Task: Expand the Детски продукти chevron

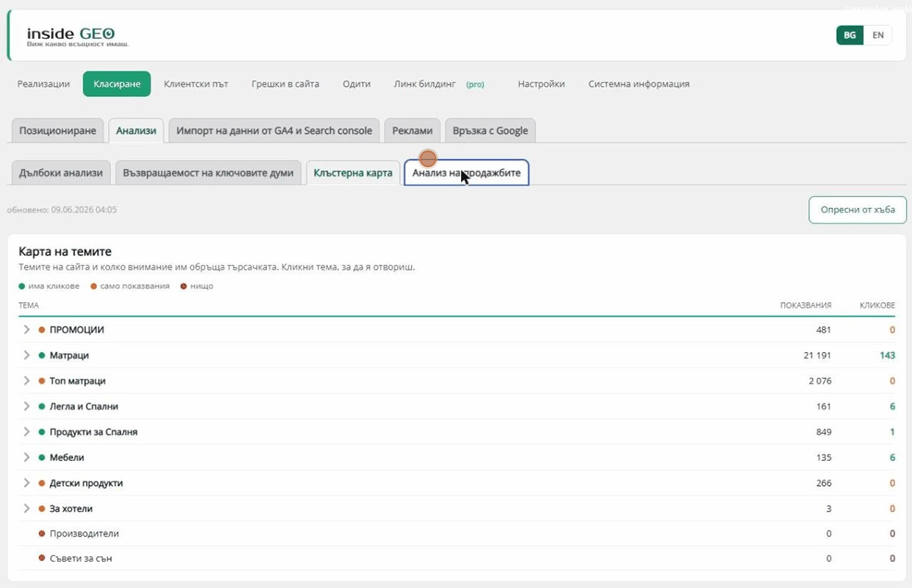Action: click(26, 483)
